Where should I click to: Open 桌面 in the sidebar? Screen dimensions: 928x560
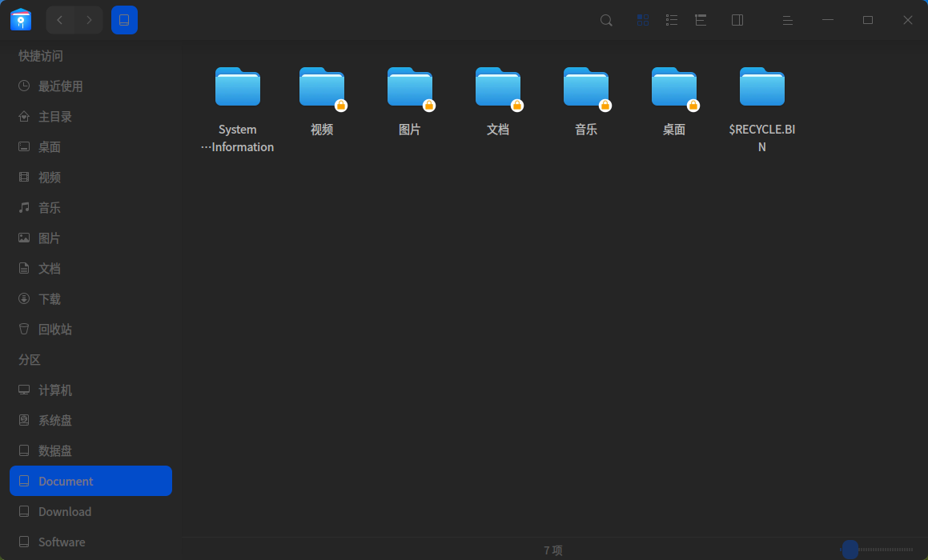tap(90, 146)
